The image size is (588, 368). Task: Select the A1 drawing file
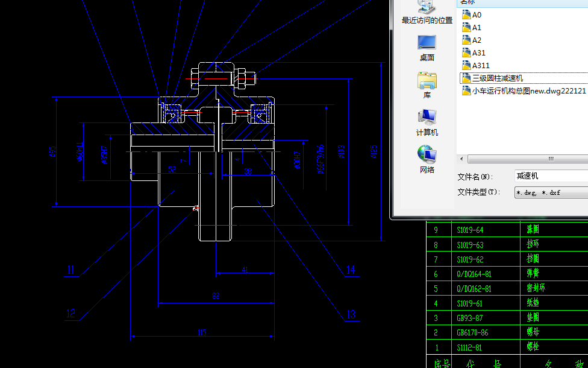(476, 27)
